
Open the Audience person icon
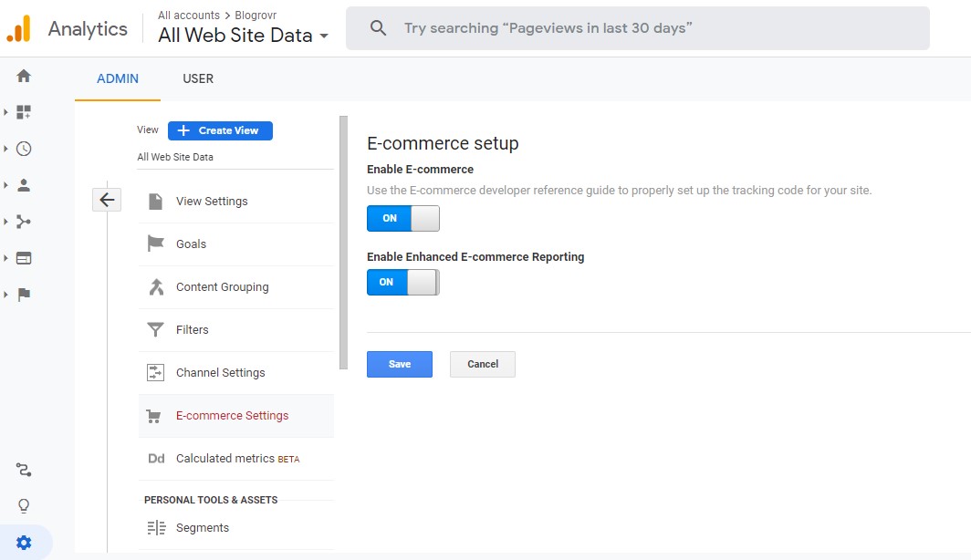point(24,185)
